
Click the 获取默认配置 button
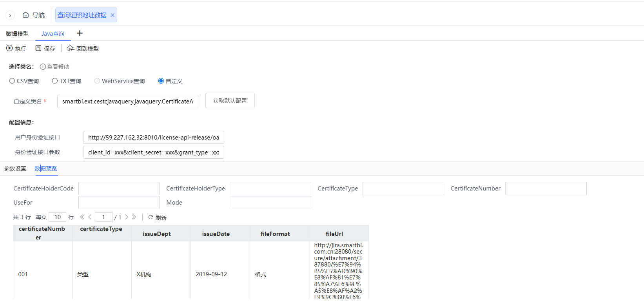pyautogui.click(x=230, y=101)
